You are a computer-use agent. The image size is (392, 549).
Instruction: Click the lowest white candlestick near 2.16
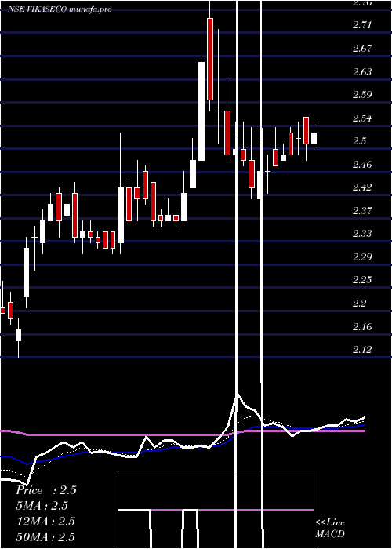(18, 335)
